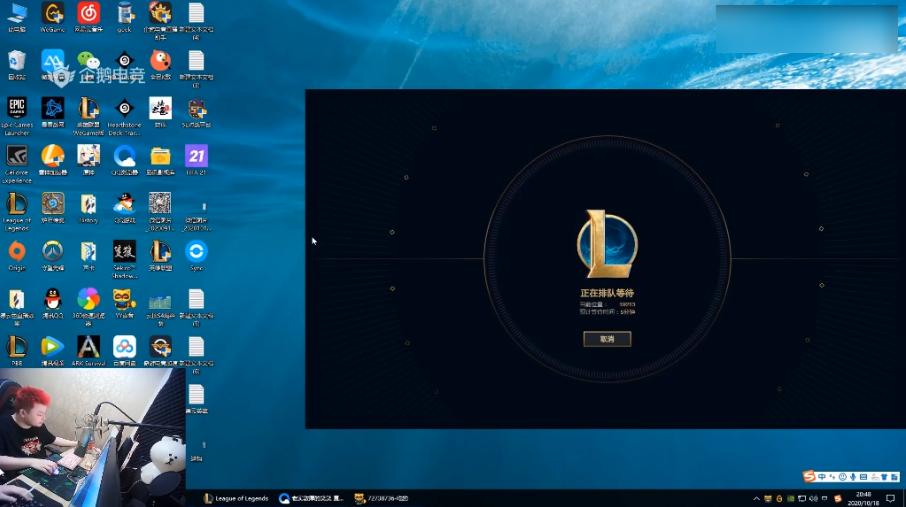Toggle Sogou input Chinese mode

point(822,477)
